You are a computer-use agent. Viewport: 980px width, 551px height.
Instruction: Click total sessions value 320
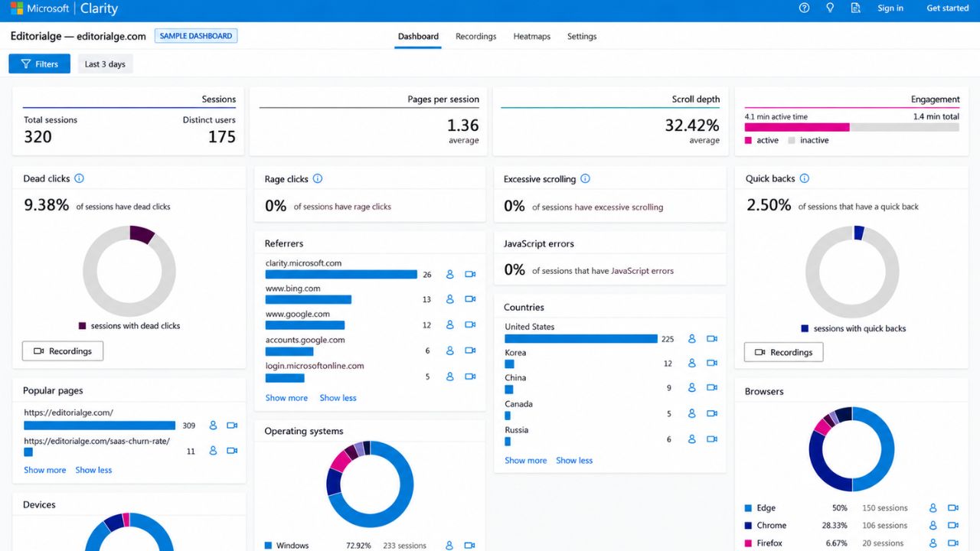38,137
